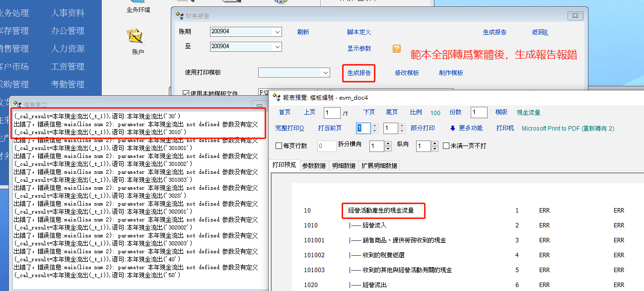This screenshot has height=291, width=644.
Task: Switch to the 参数数据 tab
Action: pos(314,166)
